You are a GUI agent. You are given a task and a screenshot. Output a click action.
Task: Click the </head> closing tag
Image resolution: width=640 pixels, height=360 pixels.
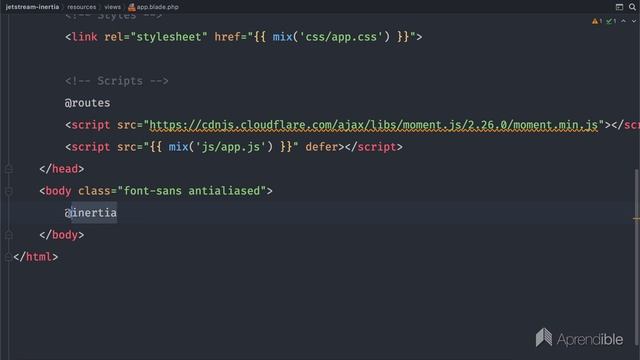point(62,169)
